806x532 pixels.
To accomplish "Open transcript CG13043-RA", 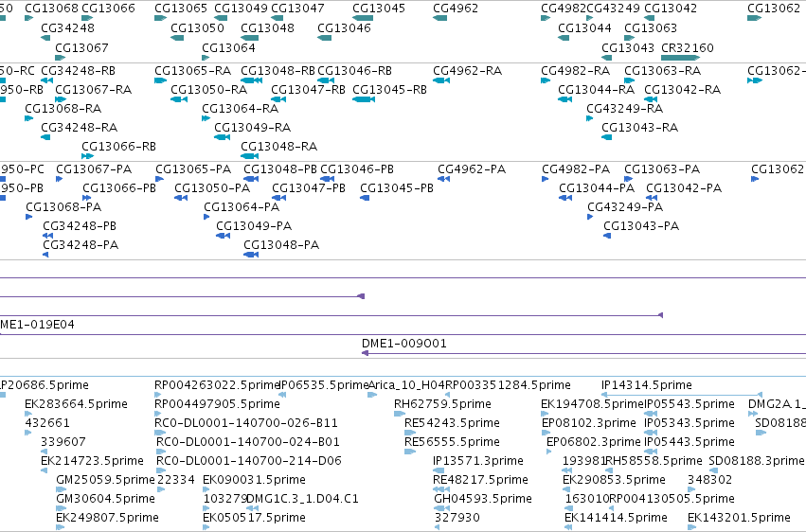I will click(640, 128).
